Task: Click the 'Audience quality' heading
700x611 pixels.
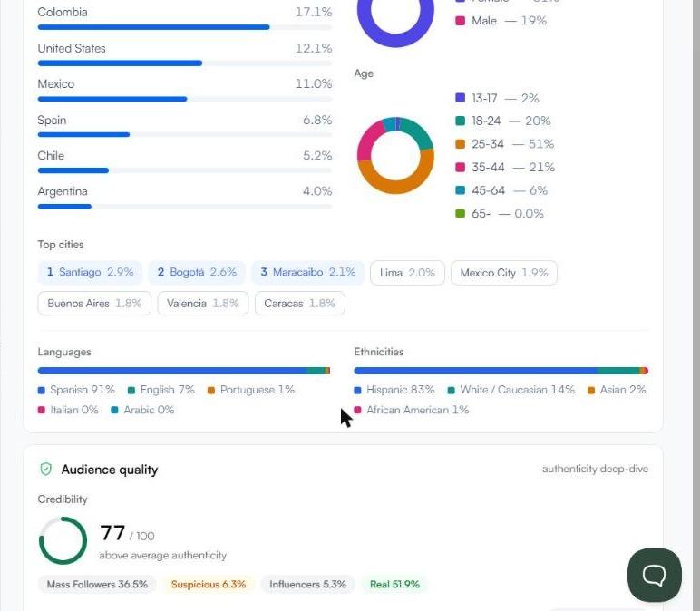Action: pos(110,470)
